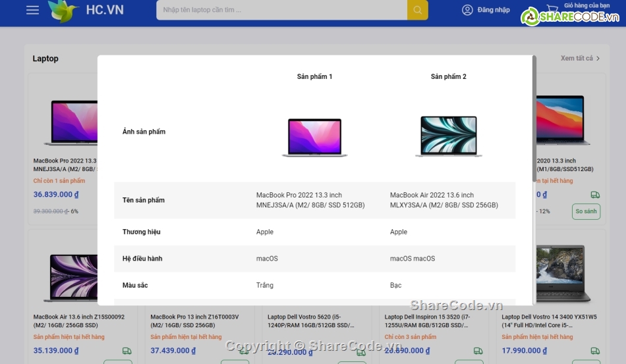The image size is (626, 364).
Task: Click the Đăng nhập login link
Action: (494, 10)
